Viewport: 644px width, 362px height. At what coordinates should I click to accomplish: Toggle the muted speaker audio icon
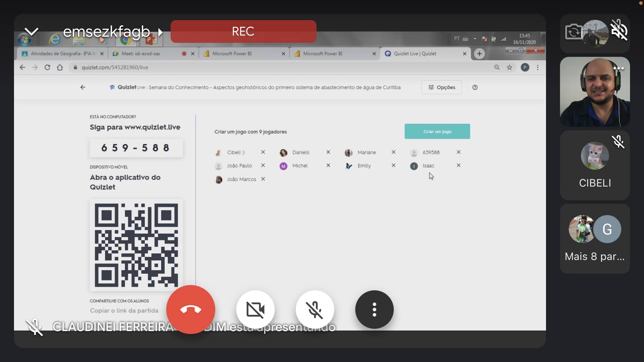pyautogui.click(x=619, y=30)
